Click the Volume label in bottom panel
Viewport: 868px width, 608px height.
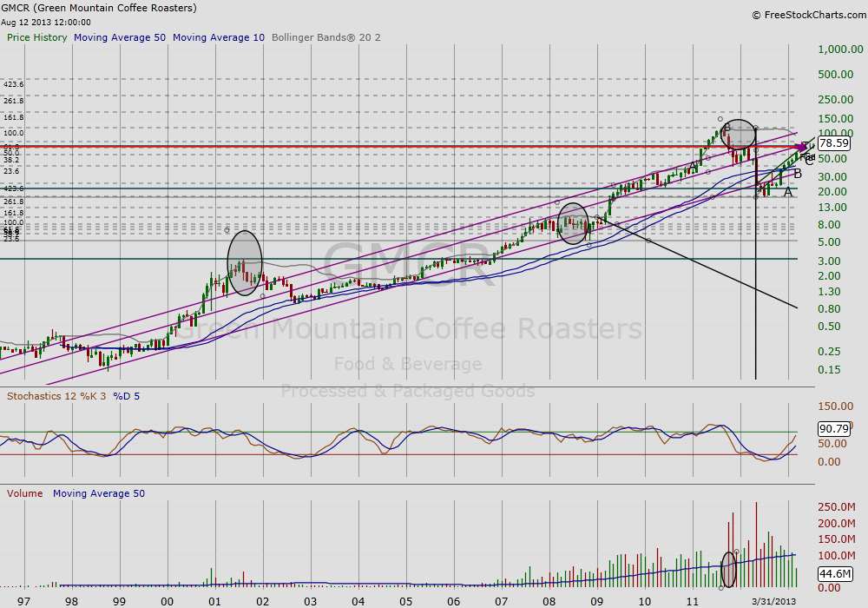[25, 493]
